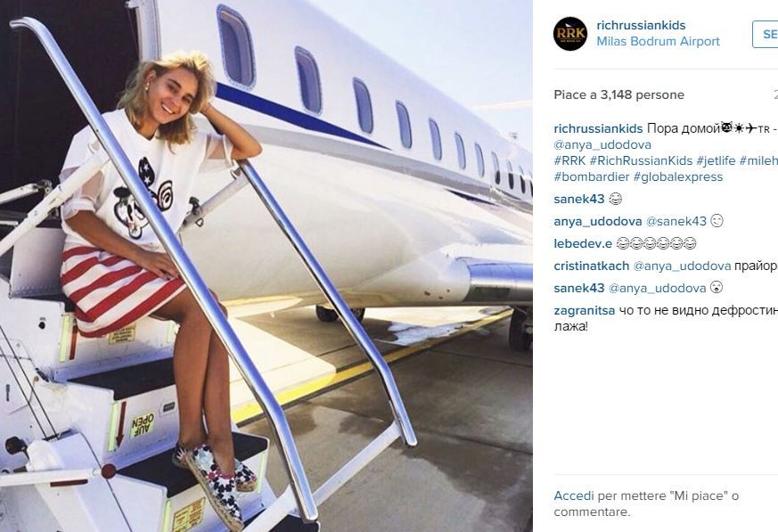Open the Milas Bodrum Airport location link
The image size is (778, 532).
(x=658, y=41)
